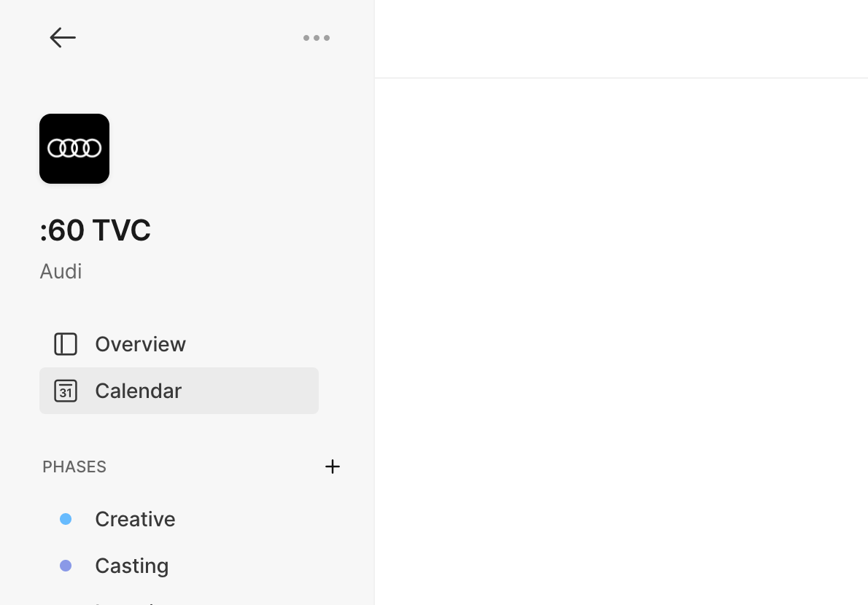
Task: Click the purple dot beside Casting
Action: pos(66,566)
